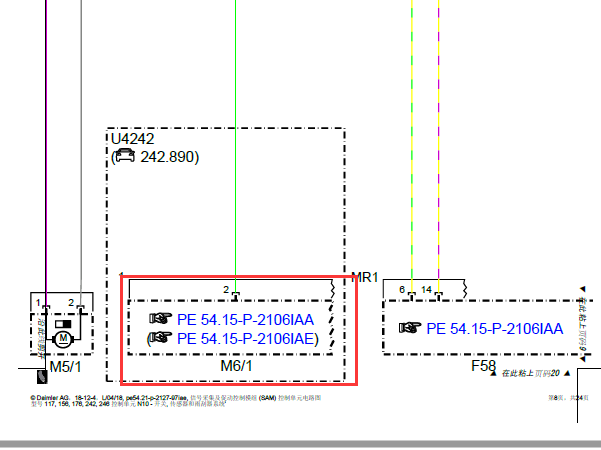Click the page 8 of 24 indicator text
The height and width of the screenshot is (450, 601).
[x=568, y=398]
